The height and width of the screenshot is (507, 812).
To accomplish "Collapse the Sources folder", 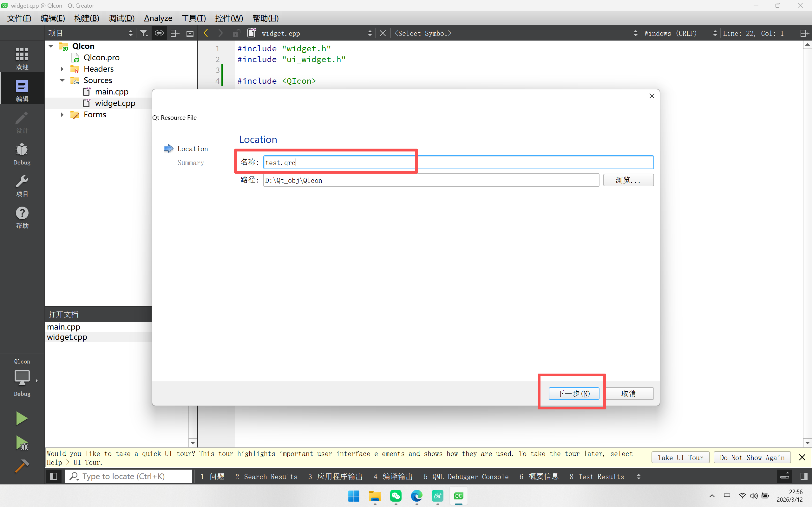I will tap(62, 80).
